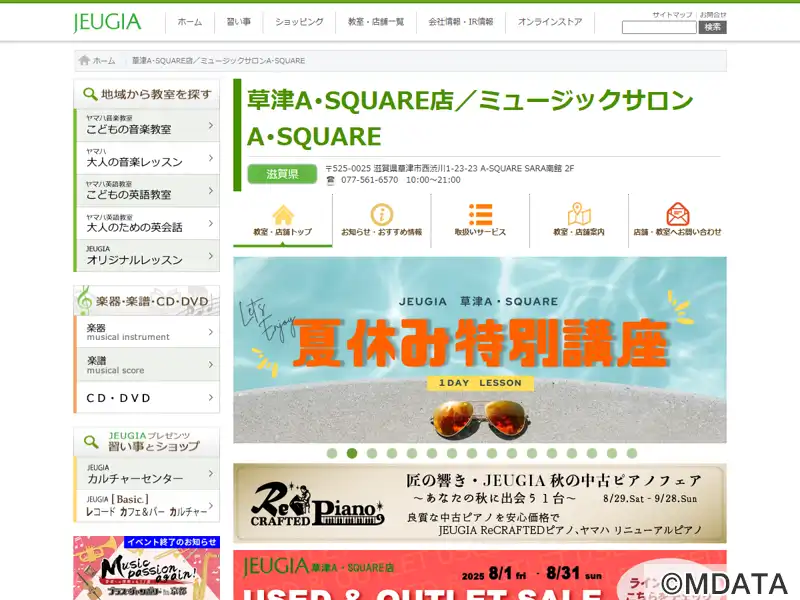The height and width of the screenshot is (600, 800).
Task: Click the お問合せ link in header
Action: 713,15
